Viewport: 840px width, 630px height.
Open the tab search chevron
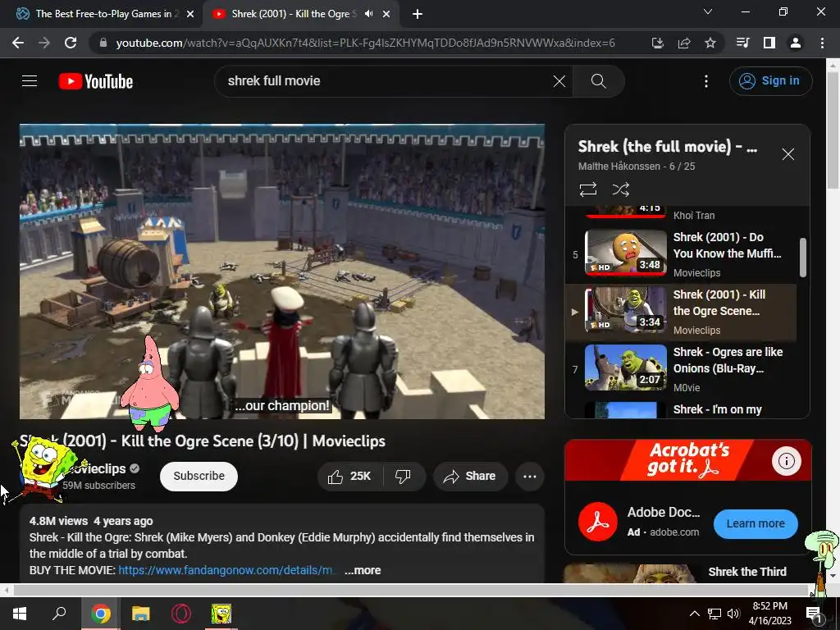click(708, 11)
